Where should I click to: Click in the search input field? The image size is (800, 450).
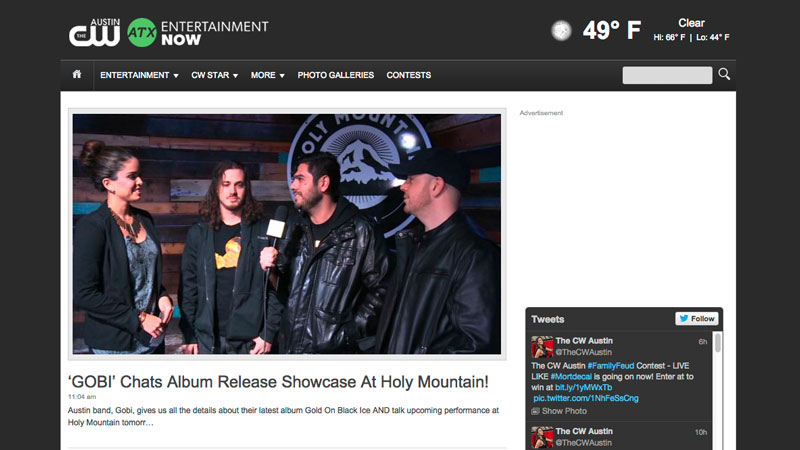667,75
